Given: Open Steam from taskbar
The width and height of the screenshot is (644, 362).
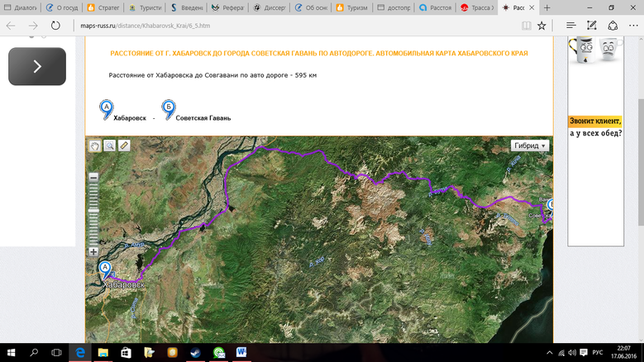Looking at the screenshot, I should point(195,353).
